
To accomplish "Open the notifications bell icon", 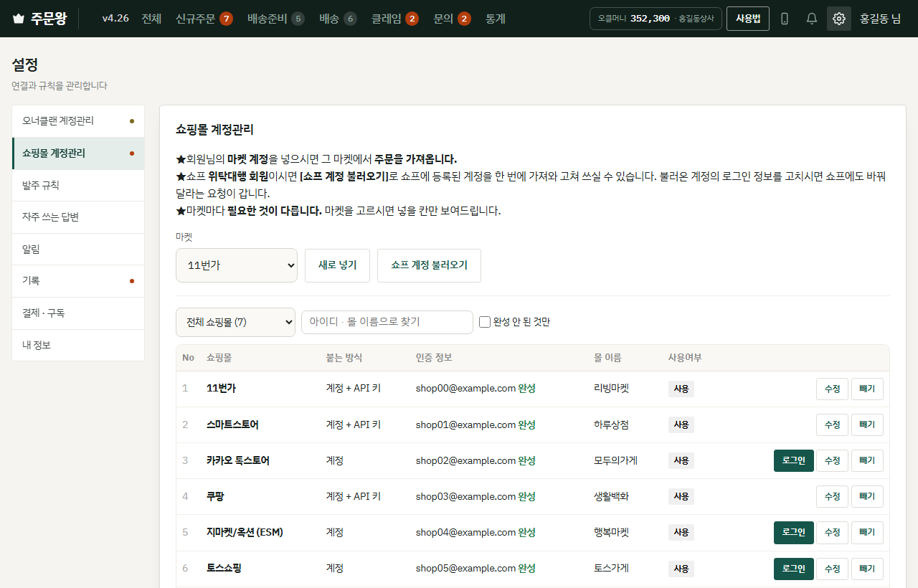I will tap(812, 19).
